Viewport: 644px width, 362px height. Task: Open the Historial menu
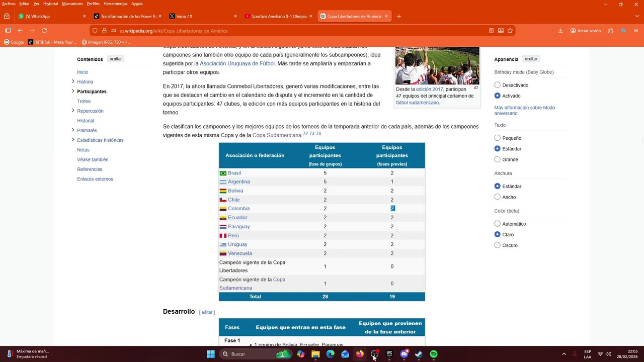click(x=50, y=4)
